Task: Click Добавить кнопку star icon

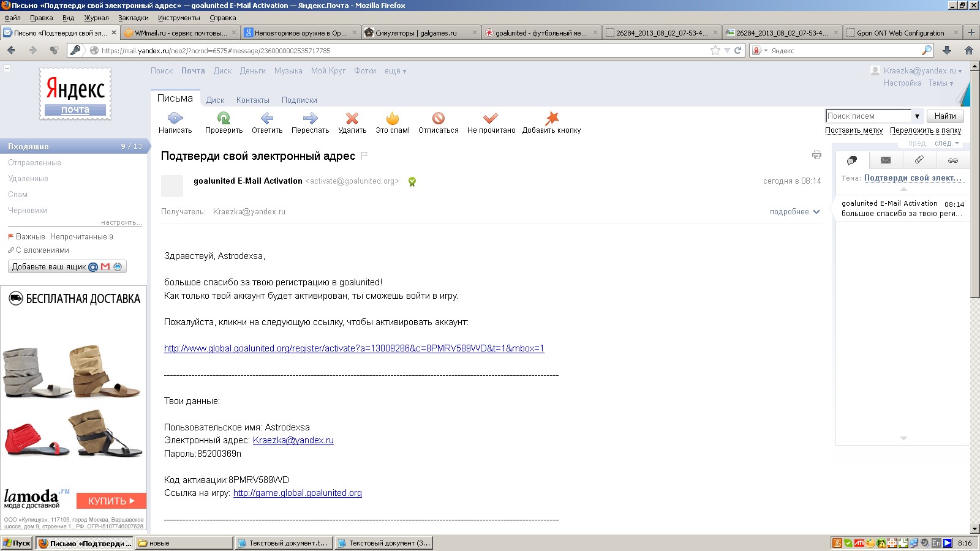Action: pos(552,118)
